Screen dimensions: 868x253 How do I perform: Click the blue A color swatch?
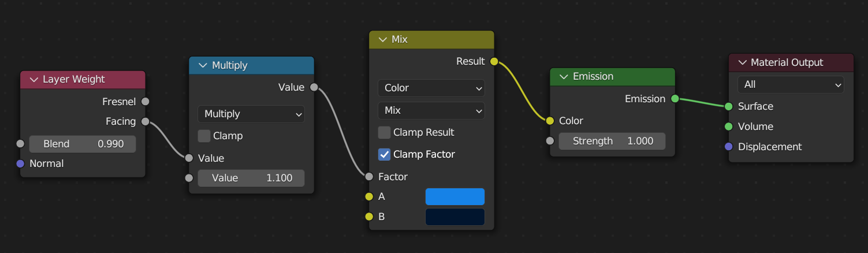[455, 196]
